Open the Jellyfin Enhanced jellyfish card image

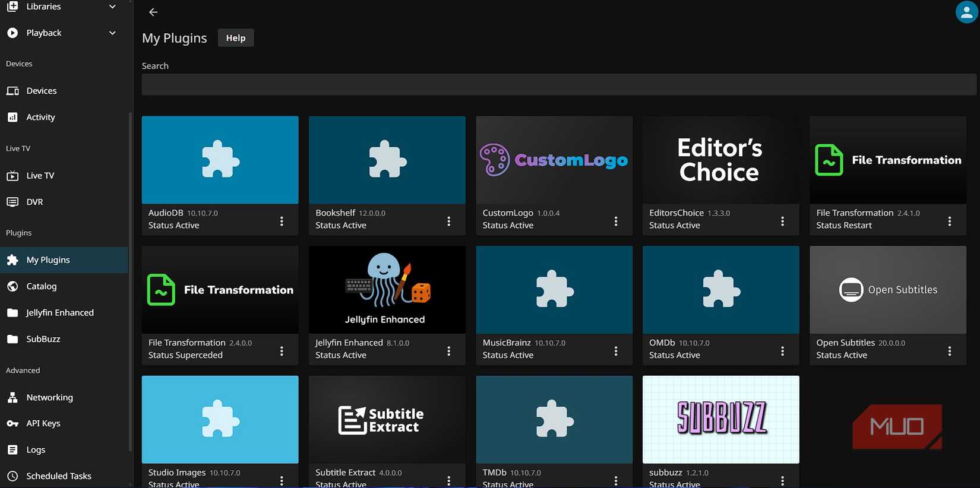(x=387, y=290)
